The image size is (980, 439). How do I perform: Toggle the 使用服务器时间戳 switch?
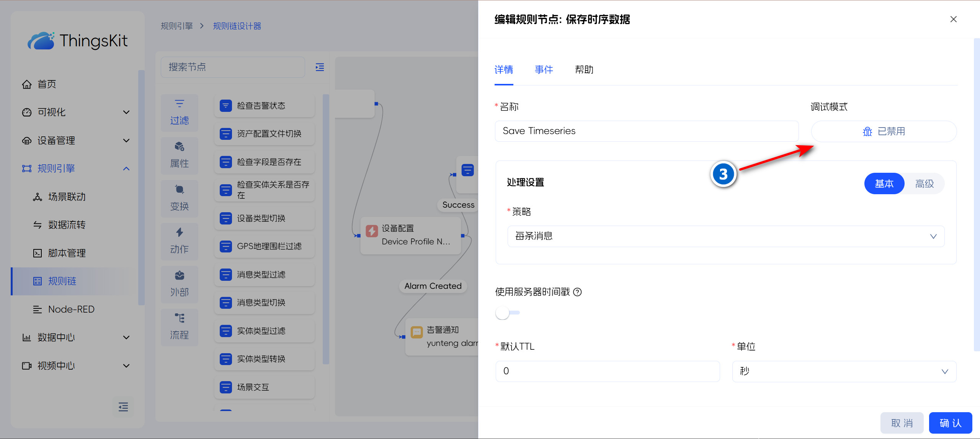(508, 313)
